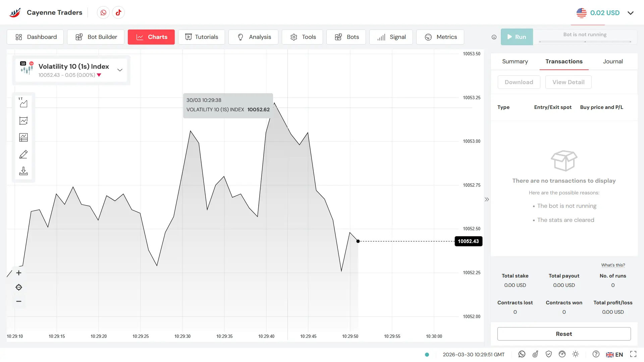Open the USD account balance dropdown
Viewport: 644px width, 362px height.
tap(631, 13)
